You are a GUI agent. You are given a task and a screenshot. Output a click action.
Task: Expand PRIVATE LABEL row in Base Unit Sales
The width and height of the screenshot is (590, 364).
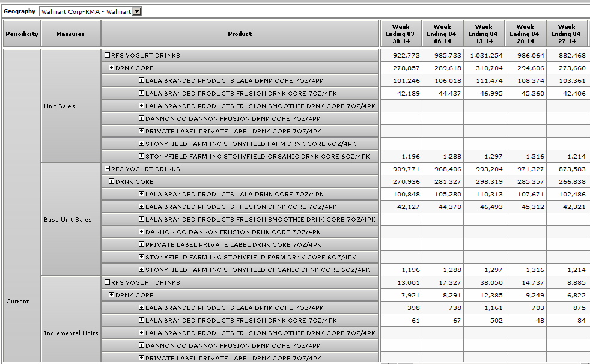pyautogui.click(x=142, y=244)
